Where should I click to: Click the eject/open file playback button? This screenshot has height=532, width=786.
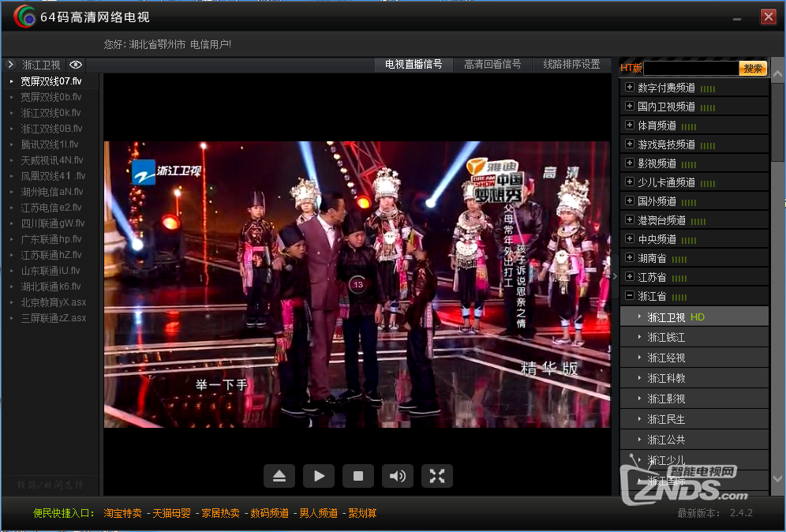coord(279,476)
